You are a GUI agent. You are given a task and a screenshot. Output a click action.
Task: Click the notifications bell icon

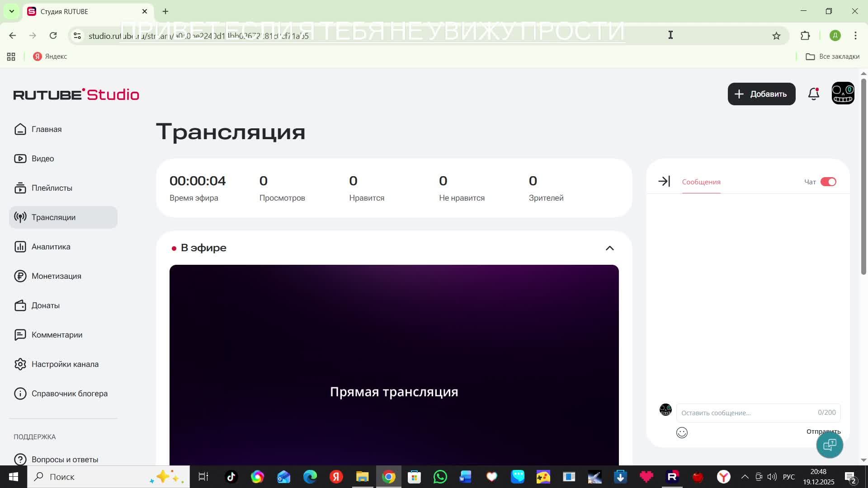[x=813, y=94]
